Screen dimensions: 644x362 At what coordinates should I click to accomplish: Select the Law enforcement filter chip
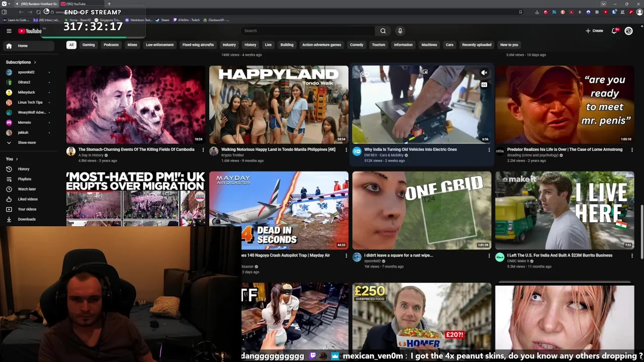[159, 45]
